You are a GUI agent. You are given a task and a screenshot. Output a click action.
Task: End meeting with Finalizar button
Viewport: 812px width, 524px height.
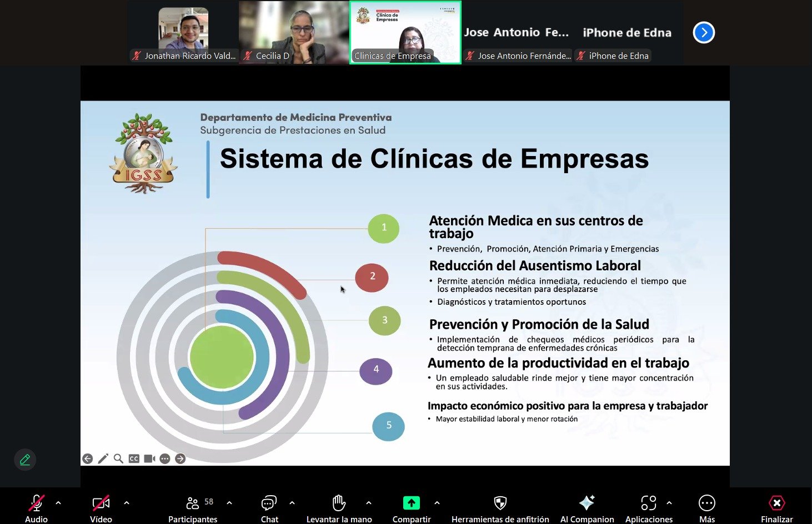point(776,503)
